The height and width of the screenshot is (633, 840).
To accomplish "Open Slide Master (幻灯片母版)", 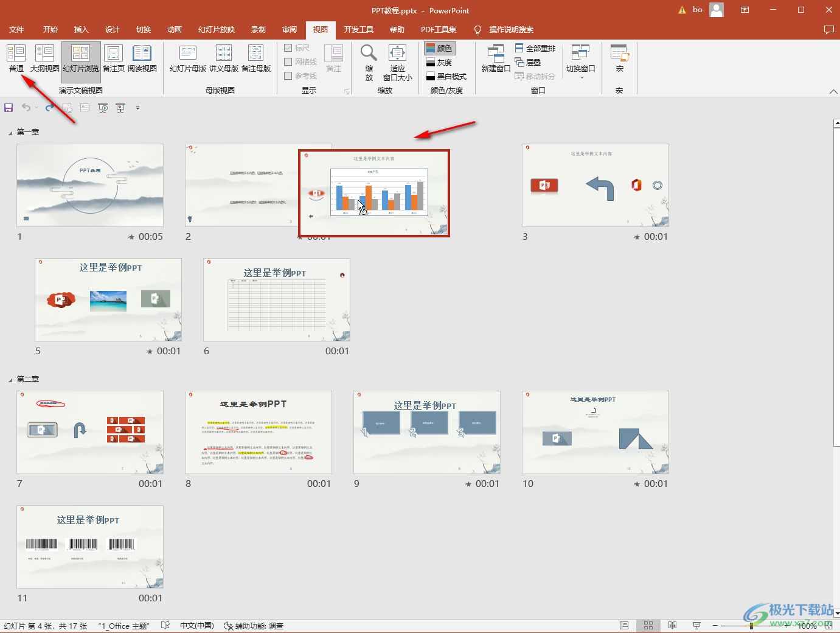I will coord(188,58).
